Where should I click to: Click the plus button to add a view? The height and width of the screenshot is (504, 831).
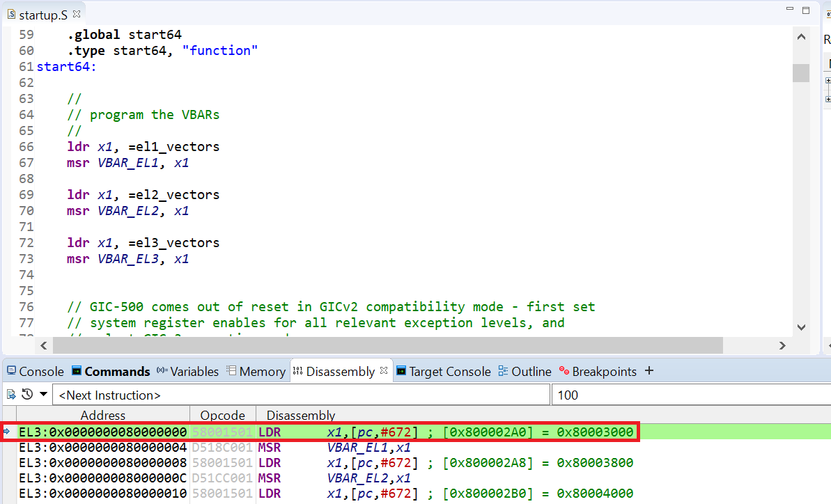point(649,371)
